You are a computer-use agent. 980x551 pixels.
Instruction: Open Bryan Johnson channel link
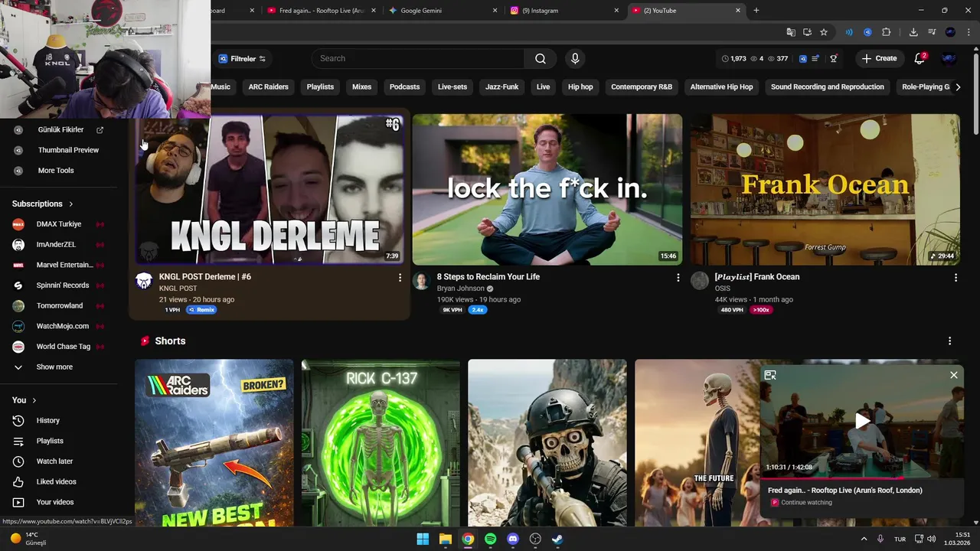(461, 289)
